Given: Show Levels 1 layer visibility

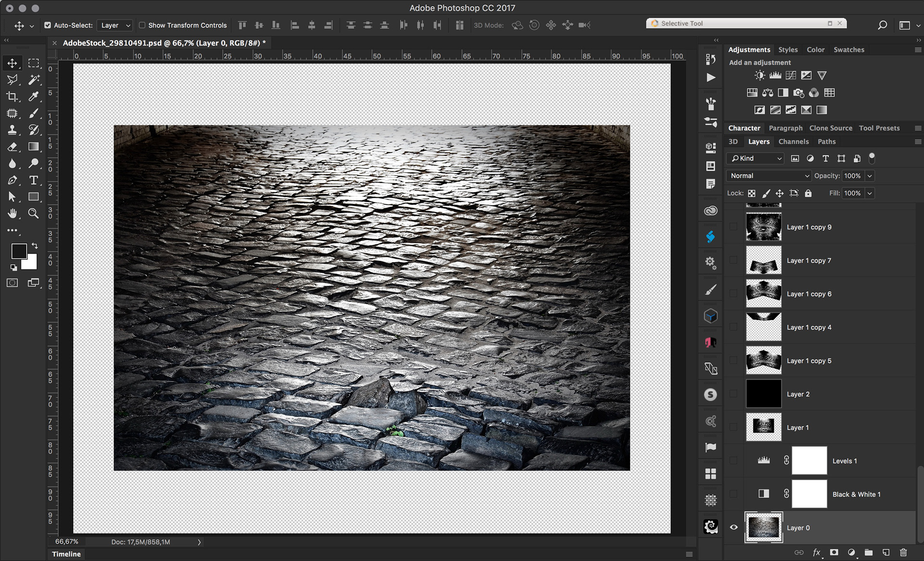Looking at the screenshot, I should point(733,460).
